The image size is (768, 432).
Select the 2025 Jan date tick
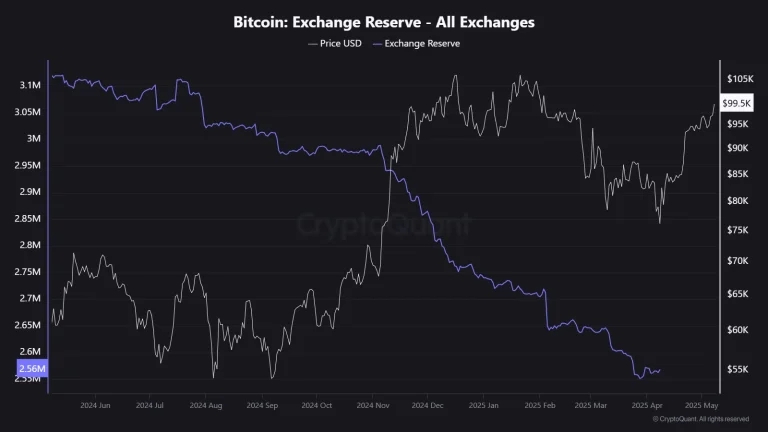tap(483, 406)
